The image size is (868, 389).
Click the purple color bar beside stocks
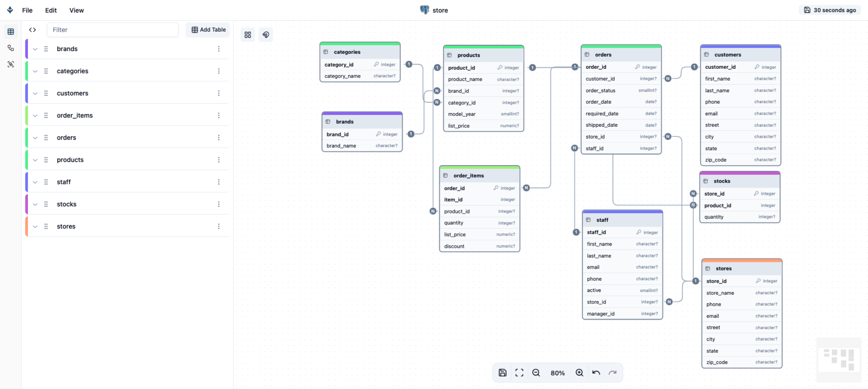click(x=27, y=204)
